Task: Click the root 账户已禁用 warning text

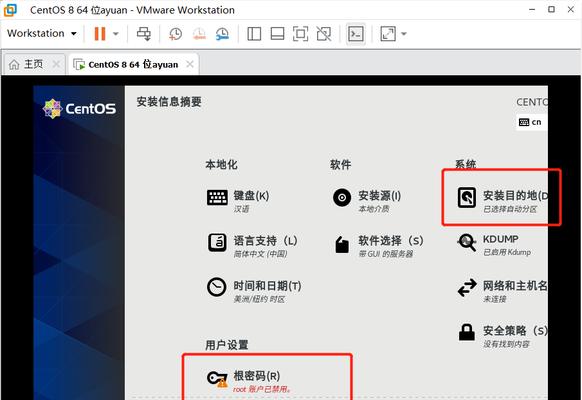Action: (x=262, y=389)
